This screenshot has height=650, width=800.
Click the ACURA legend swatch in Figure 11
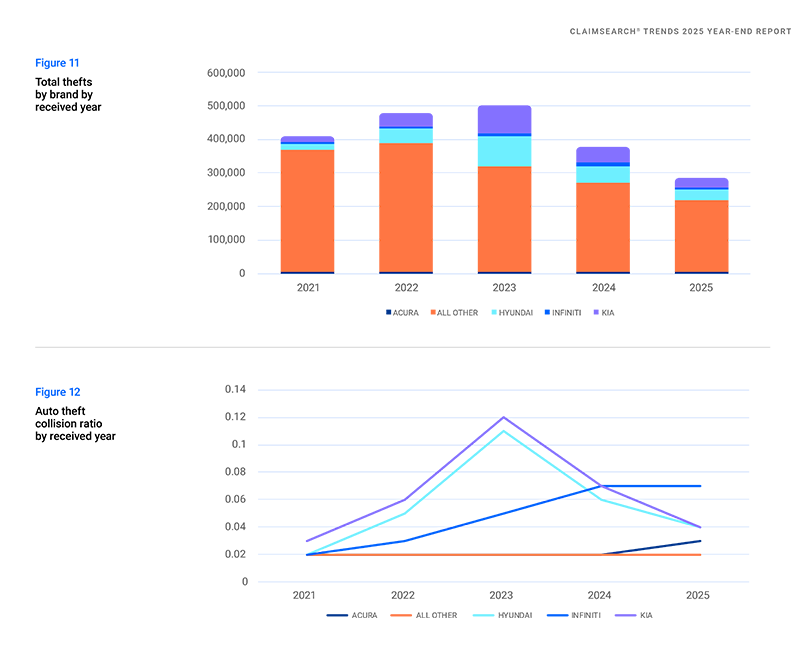pyautogui.click(x=388, y=312)
